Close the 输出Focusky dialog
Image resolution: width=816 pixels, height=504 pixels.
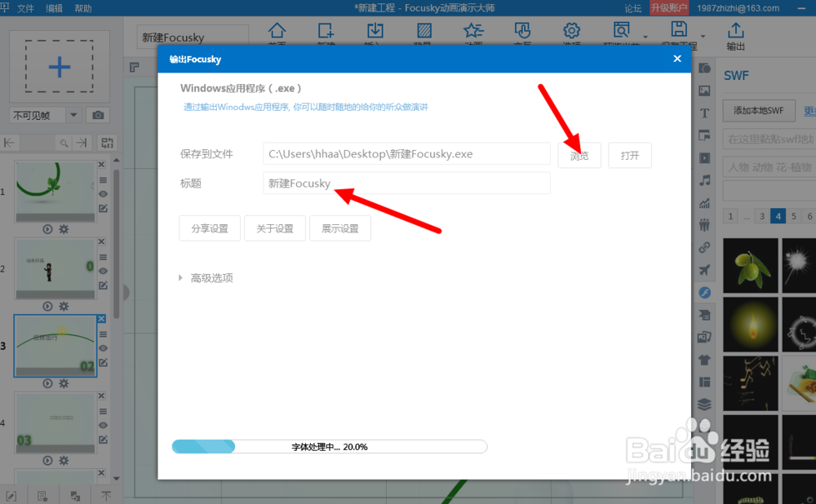pos(677,59)
